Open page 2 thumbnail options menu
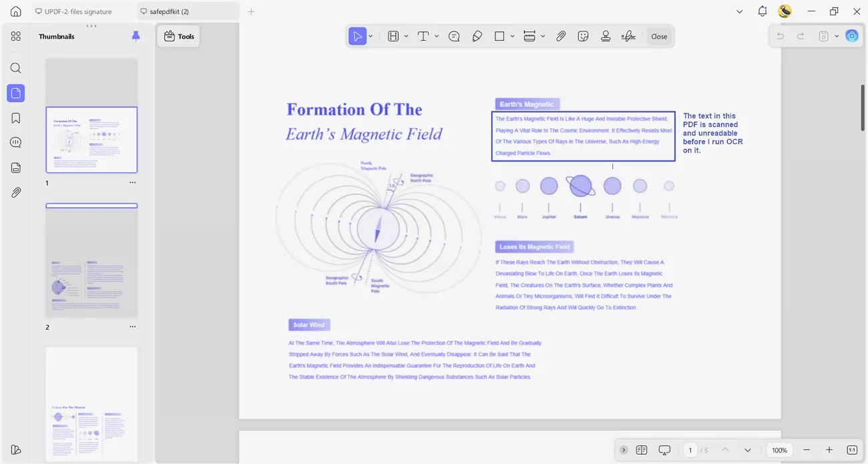 132,326
